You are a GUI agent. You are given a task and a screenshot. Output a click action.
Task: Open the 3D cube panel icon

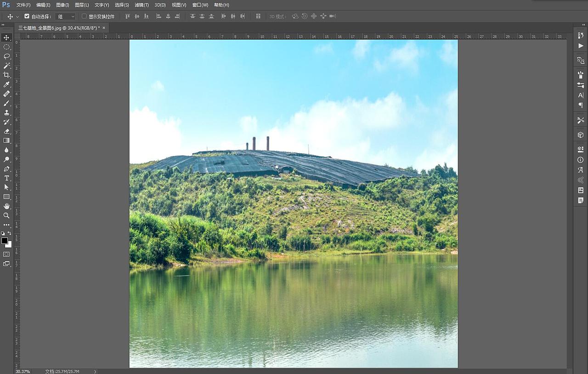581,135
